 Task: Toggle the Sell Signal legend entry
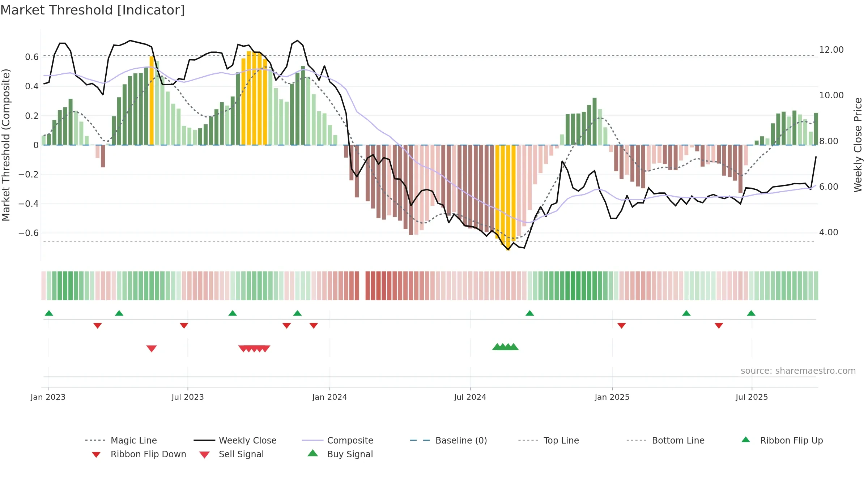231,454
